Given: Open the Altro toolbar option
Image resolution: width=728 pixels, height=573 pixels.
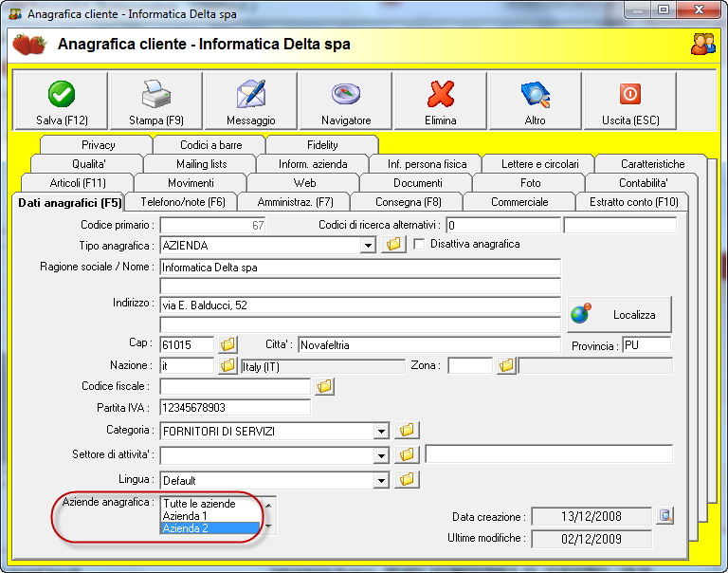Looking at the screenshot, I should (536, 101).
